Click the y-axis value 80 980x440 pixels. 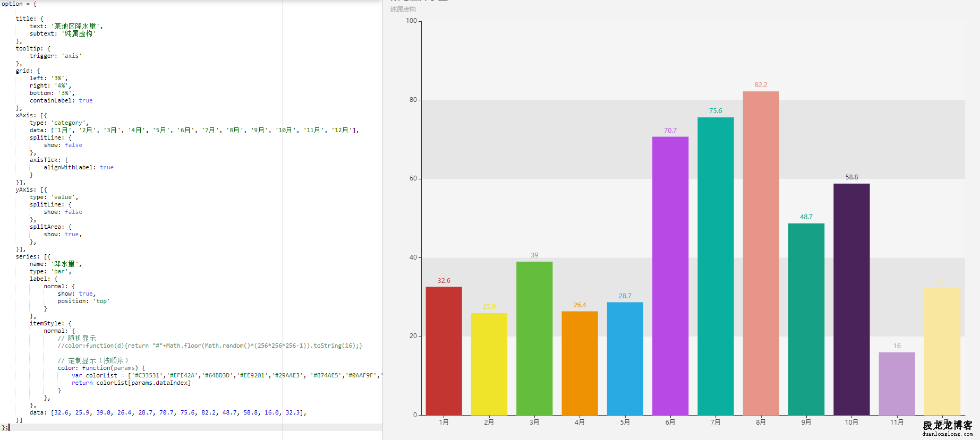point(413,100)
